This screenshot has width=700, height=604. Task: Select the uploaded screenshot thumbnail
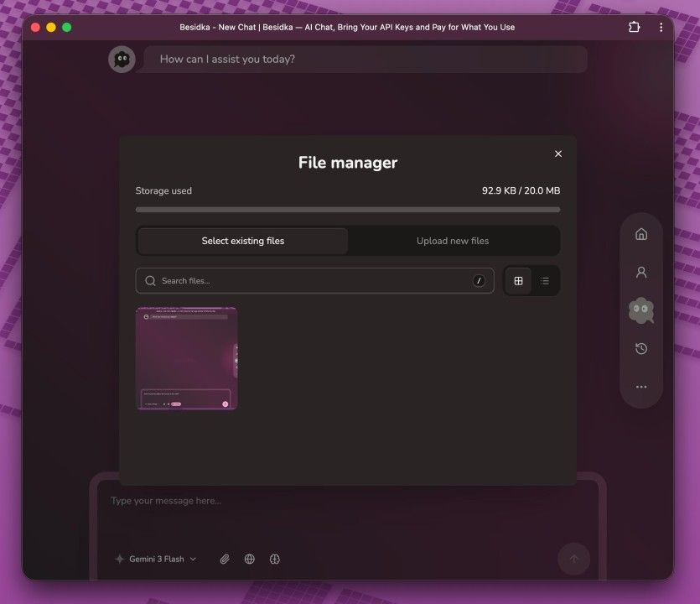tap(186, 358)
